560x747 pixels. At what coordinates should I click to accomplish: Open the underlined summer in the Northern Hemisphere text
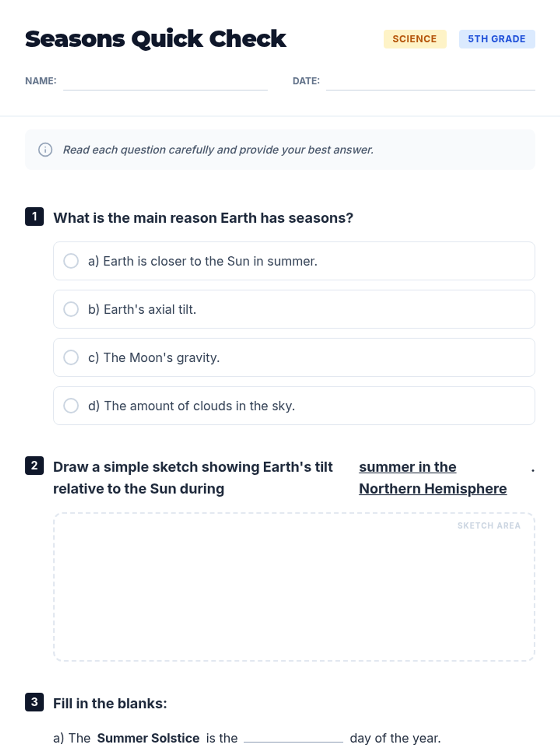(x=432, y=478)
